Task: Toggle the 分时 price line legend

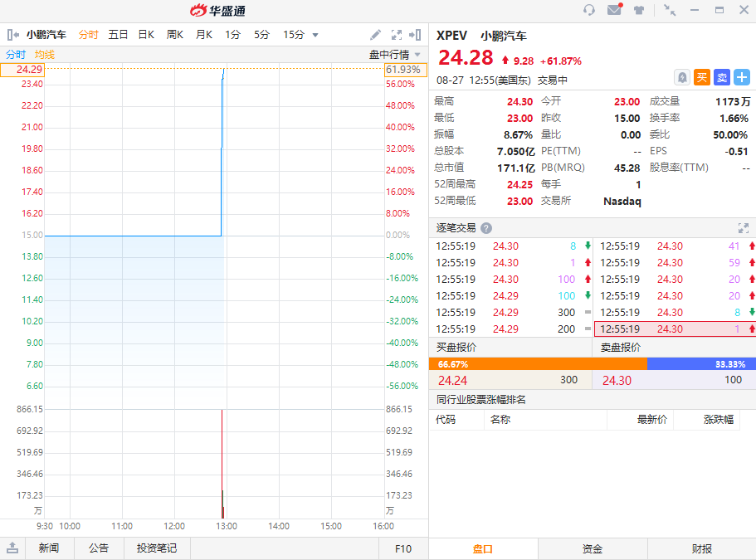Action: (16, 55)
